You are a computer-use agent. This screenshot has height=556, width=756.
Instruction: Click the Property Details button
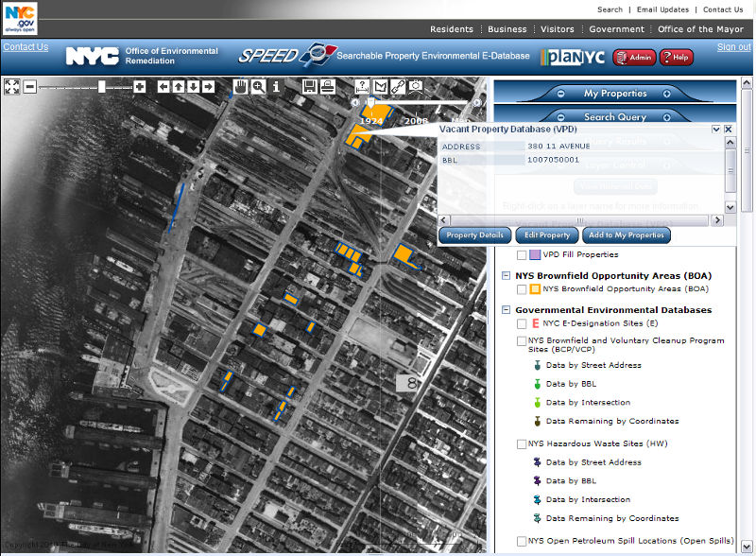[x=474, y=235]
